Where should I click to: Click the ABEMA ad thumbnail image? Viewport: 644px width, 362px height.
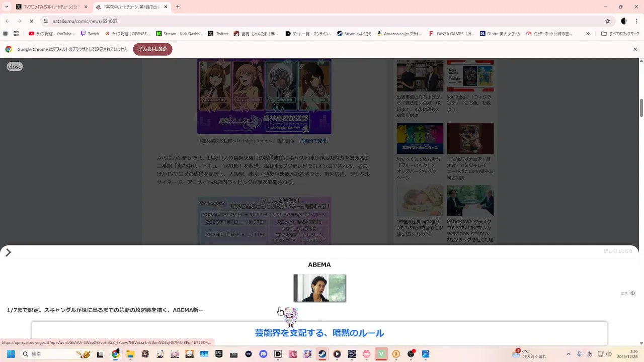tap(319, 288)
